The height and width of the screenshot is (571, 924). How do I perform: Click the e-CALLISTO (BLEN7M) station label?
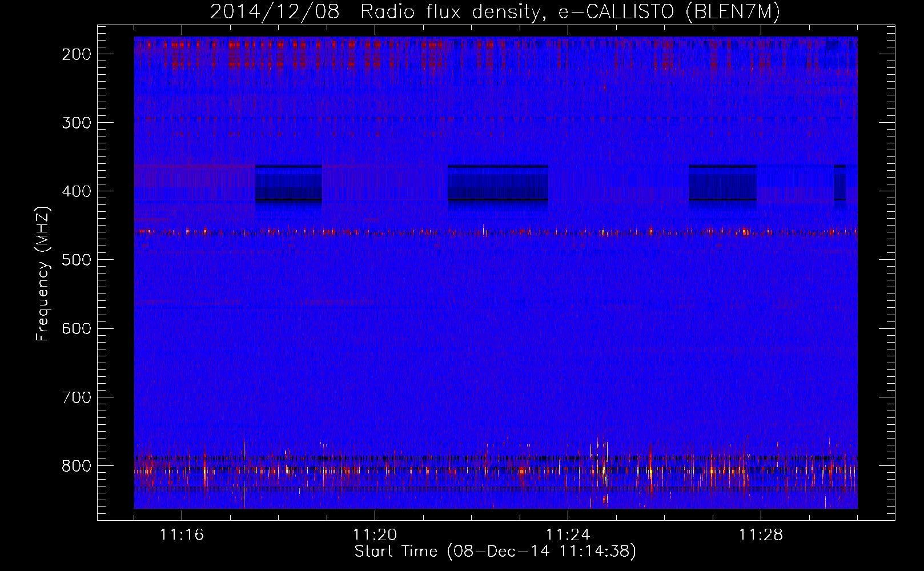669,12
